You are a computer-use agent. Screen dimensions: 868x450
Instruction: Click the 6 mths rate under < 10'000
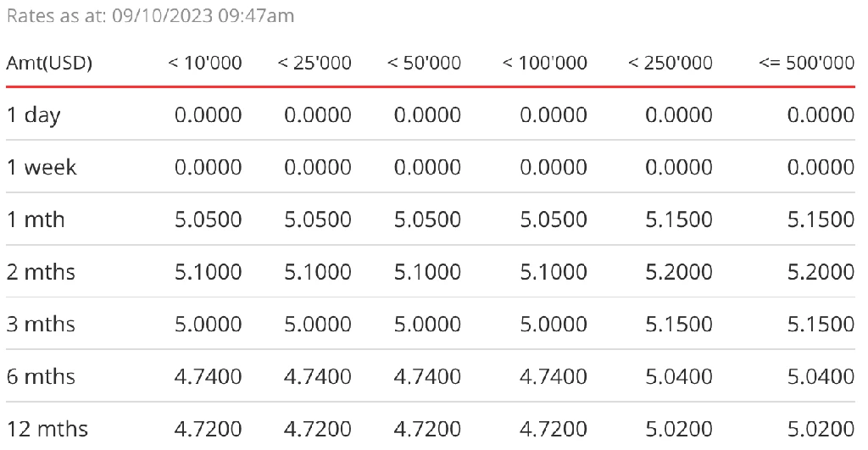coord(209,376)
